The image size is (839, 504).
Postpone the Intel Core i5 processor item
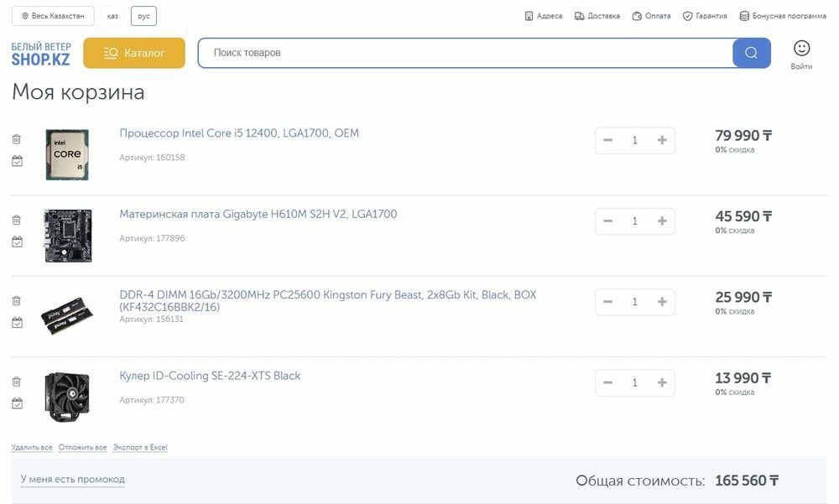17,161
